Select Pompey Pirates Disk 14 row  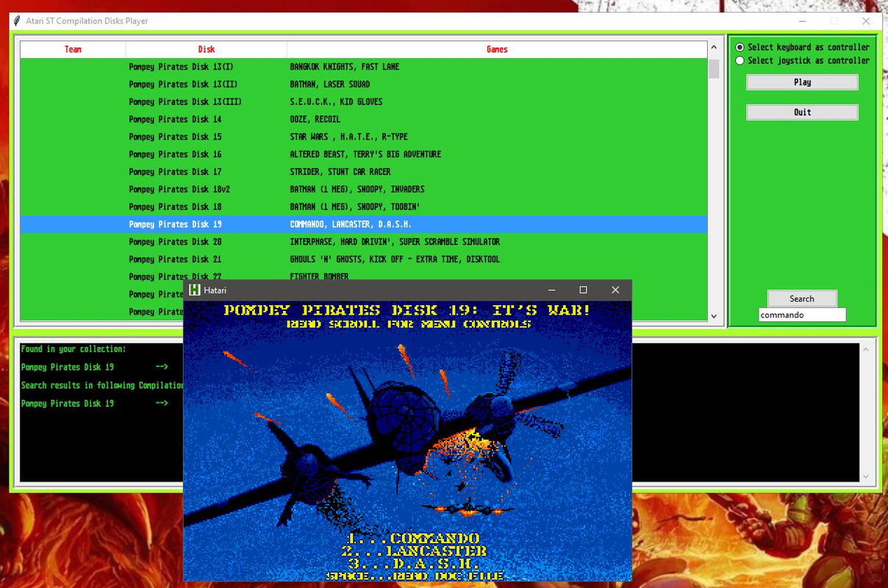[x=364, y=119]
